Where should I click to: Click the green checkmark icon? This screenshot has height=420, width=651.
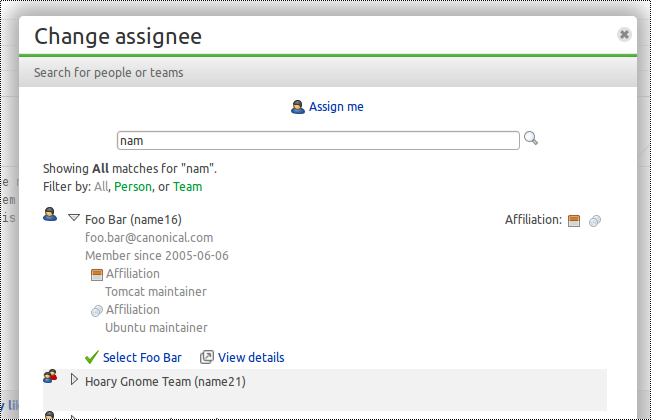92,357
